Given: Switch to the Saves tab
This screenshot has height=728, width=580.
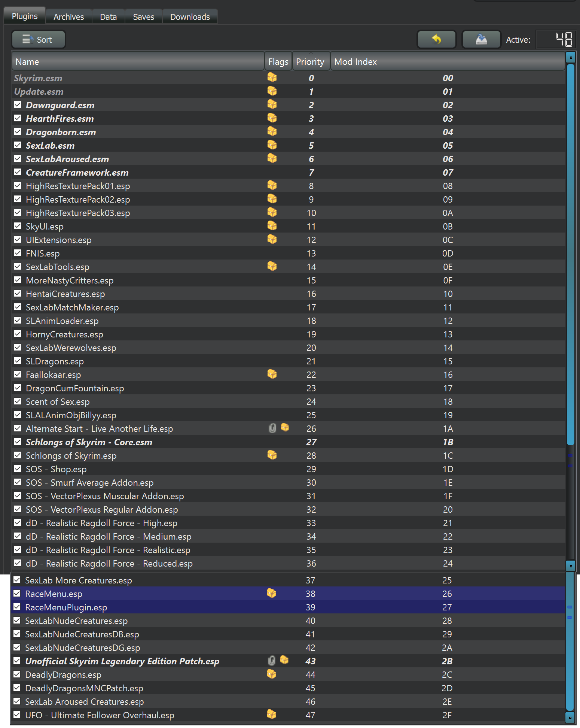Looking at the screenshot, I should click(144, 17).
